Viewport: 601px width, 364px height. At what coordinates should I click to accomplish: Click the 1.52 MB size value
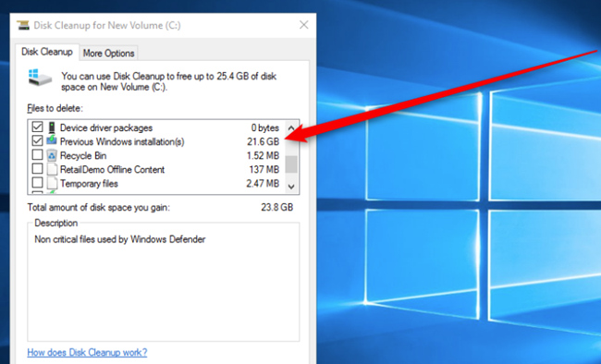click(263, 155)
